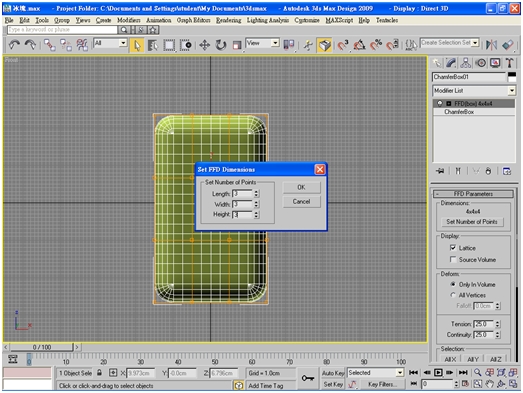The width and height of the screenshot is (523, 393).
Task: Open the Modifiers menu
Action: pos(129,20)
